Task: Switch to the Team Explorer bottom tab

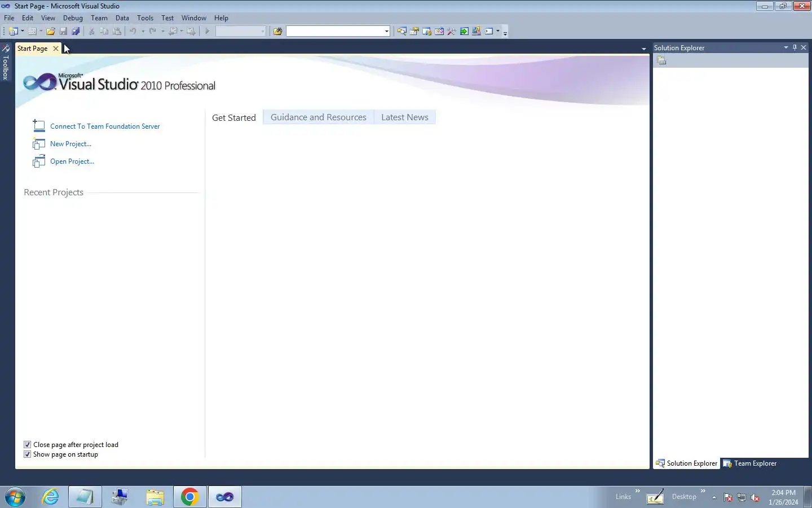Action: tap(750, 463)
